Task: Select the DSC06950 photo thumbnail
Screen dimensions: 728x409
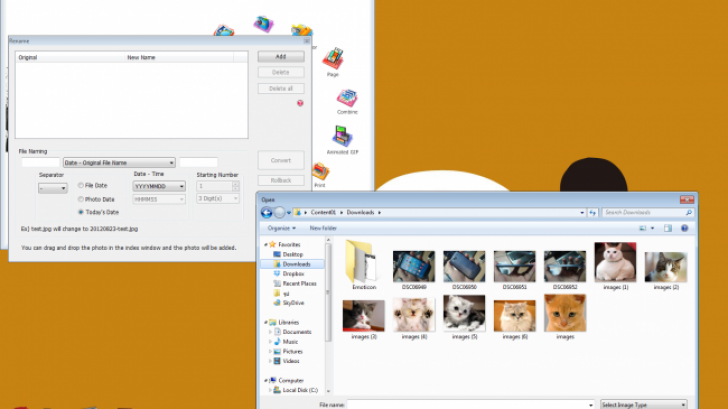Action: [464, 267]
